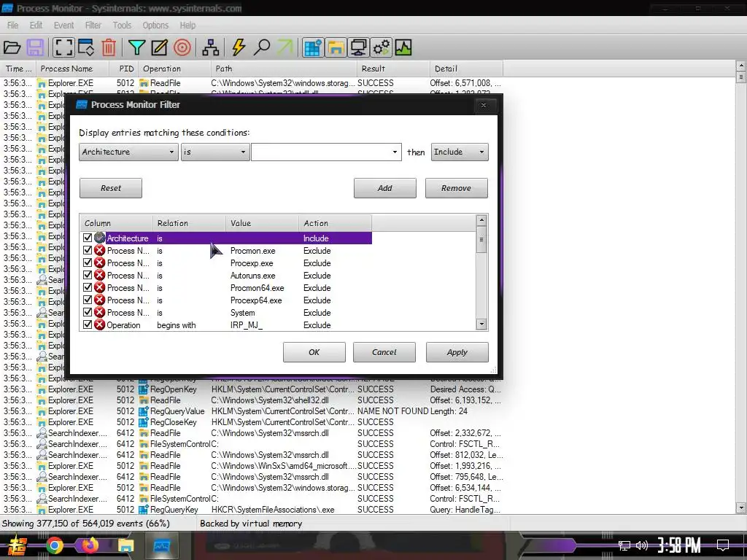Toggle the File System activity icon
747x560 pixels.
(x=336, y=47)
